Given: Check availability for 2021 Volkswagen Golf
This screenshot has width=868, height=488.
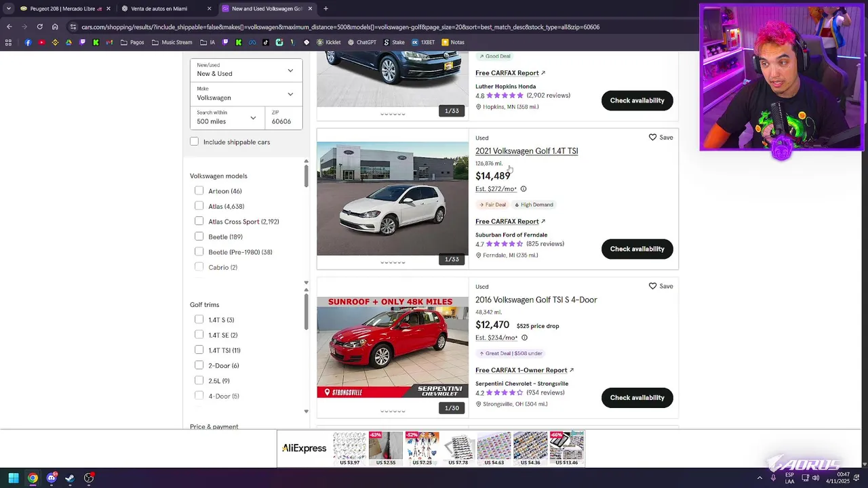Looking at the screenshot, I should pyautogui.click(x=637, y=249).
